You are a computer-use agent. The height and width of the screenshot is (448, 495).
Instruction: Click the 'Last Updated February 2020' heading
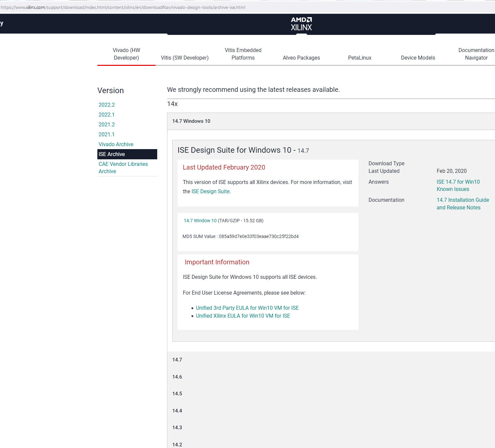click(x=224, y=167)
